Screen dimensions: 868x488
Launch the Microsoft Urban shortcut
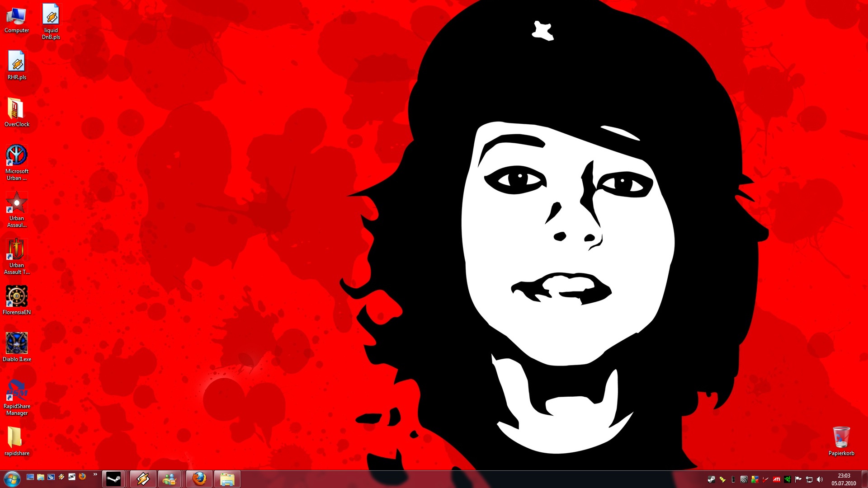[17, 163]
